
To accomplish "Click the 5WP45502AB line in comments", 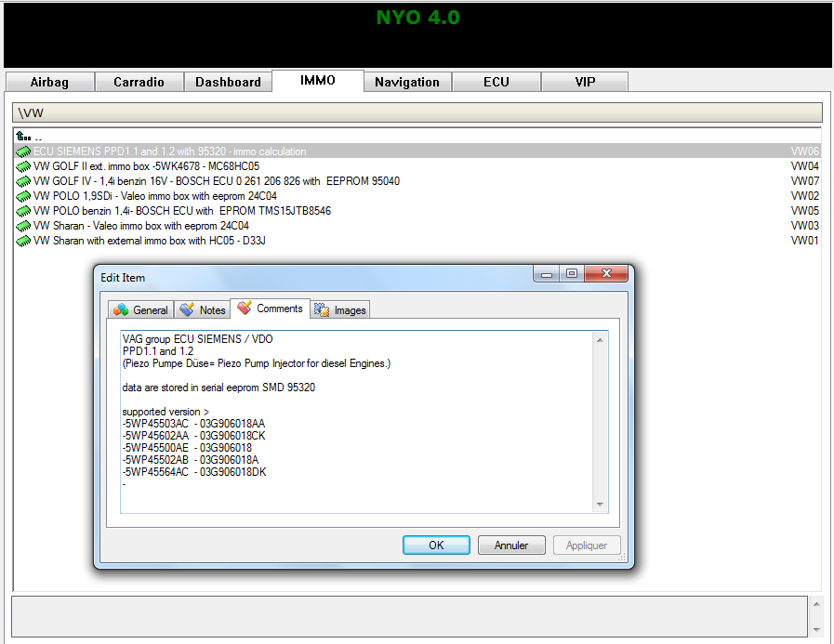I will point(191,460).
